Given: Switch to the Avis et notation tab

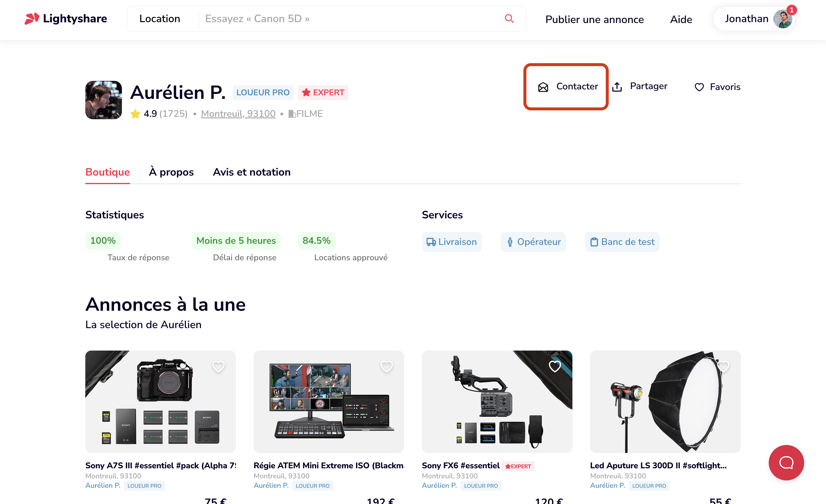Looking at the screenshot, I should [252, 172].
